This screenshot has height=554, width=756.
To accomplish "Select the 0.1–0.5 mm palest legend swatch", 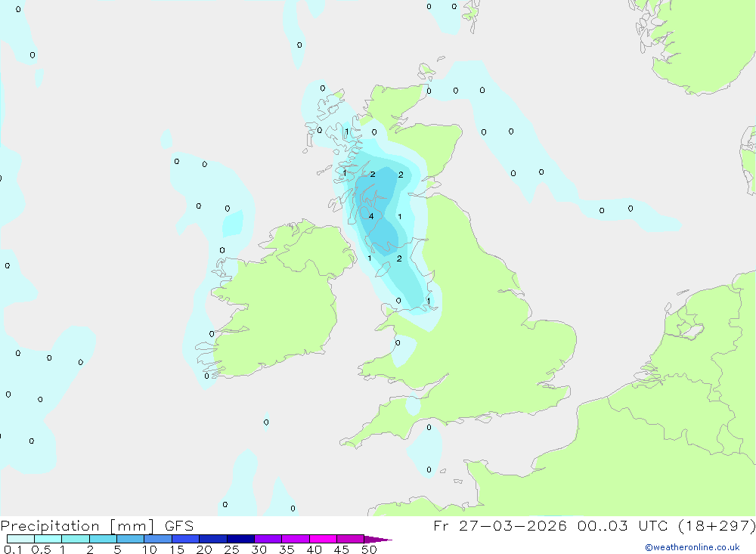I will coord(20,539).
